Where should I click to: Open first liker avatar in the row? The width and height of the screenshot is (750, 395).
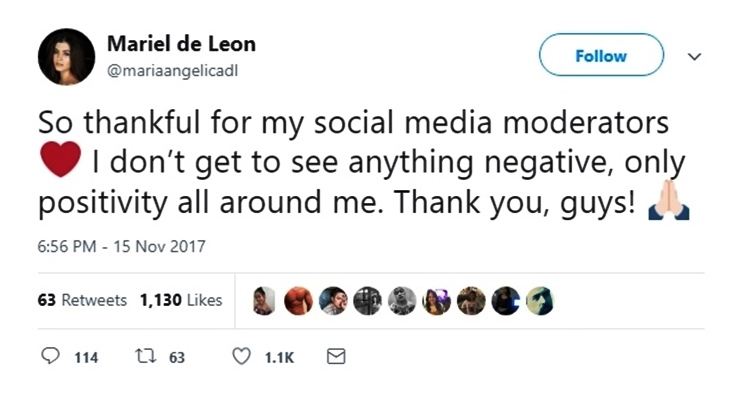click(264, 301)
